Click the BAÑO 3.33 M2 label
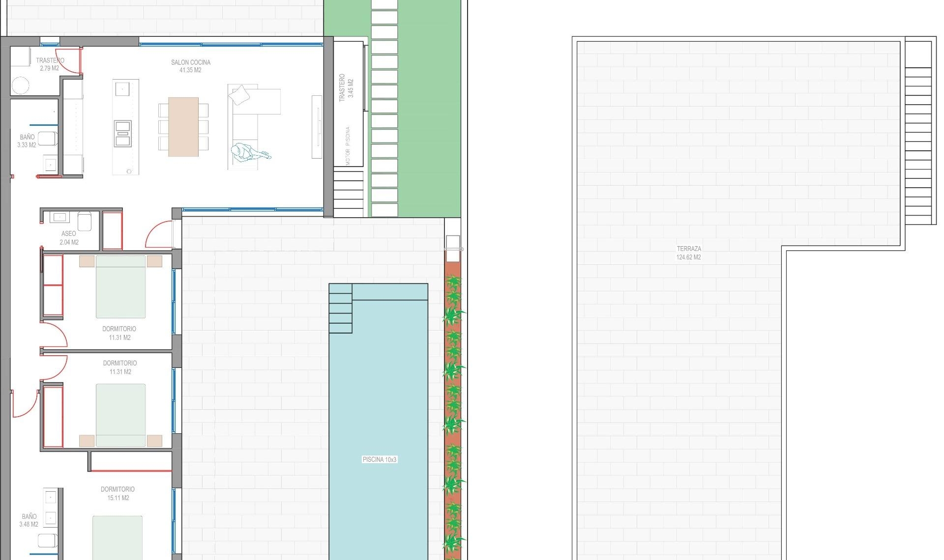 pyautogui.click(x=27, y=141)
